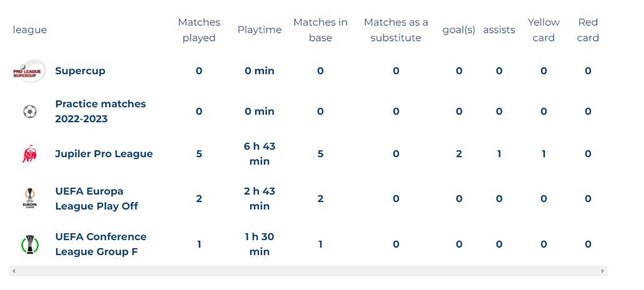Click the assists column header

499,30
